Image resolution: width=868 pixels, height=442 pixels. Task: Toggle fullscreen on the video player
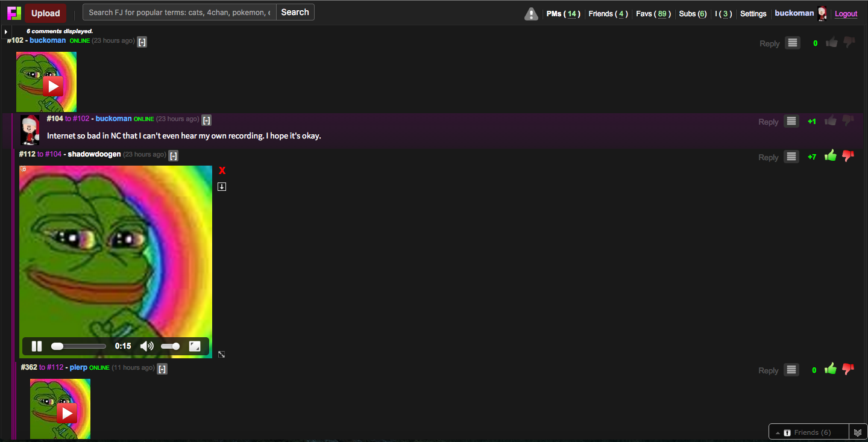click(195, 346)
